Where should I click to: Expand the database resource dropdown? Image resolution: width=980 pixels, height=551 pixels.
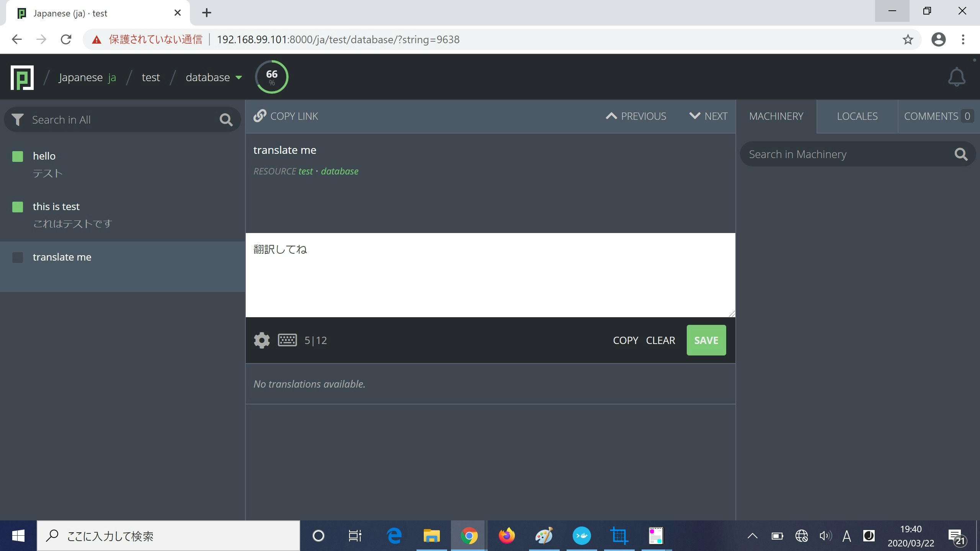pos(239,78)
